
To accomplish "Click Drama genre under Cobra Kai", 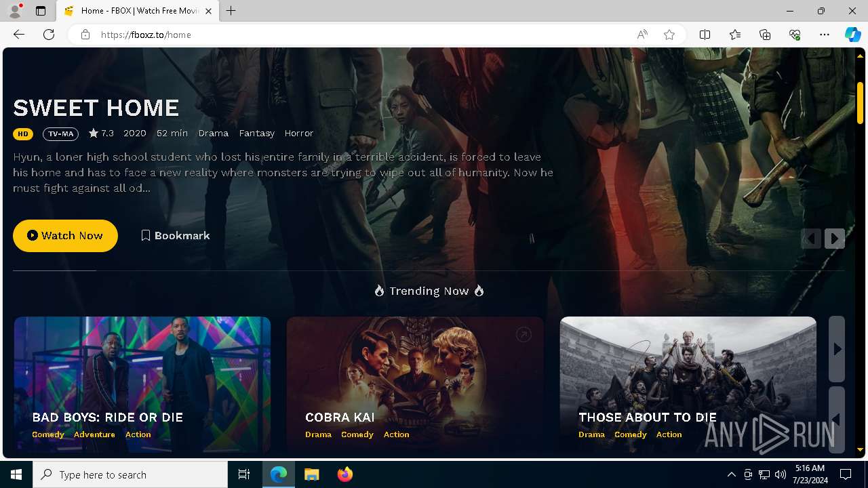I will point(319,434).
